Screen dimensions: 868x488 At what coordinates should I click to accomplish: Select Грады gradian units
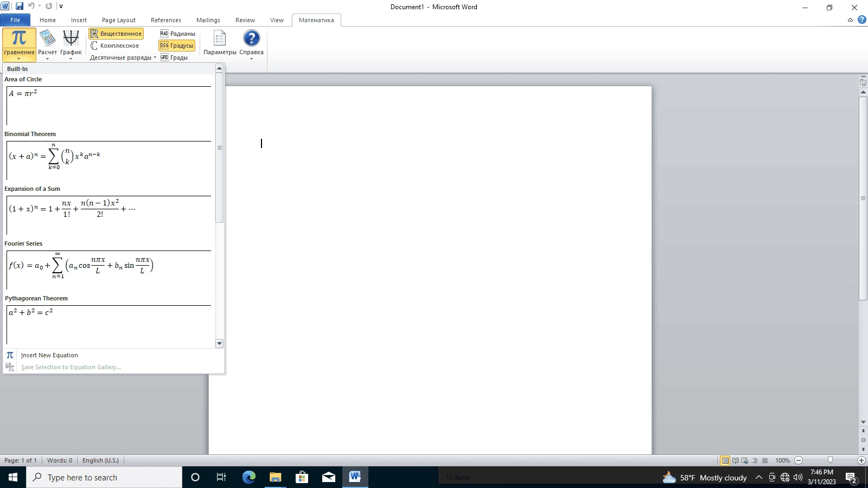pos(174,57)
